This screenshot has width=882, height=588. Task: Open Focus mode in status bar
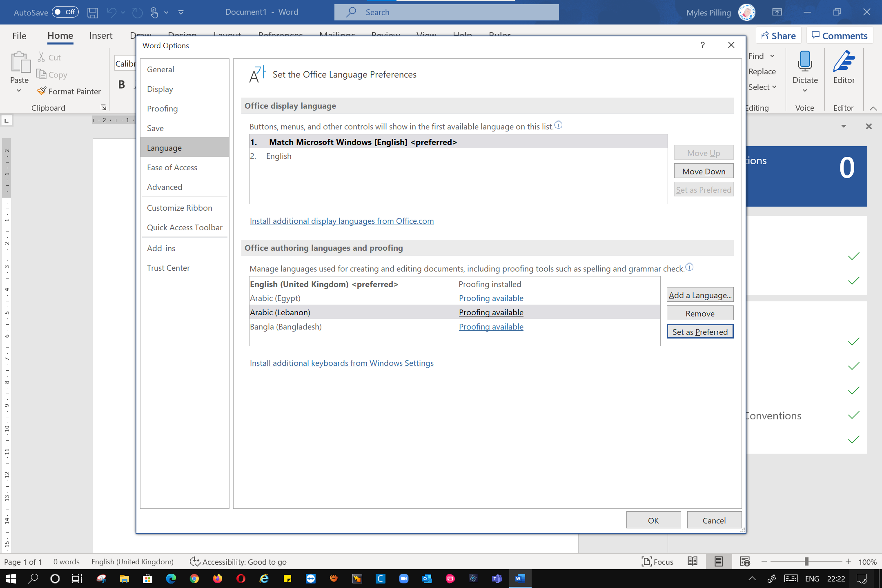(x=657, y=562)
